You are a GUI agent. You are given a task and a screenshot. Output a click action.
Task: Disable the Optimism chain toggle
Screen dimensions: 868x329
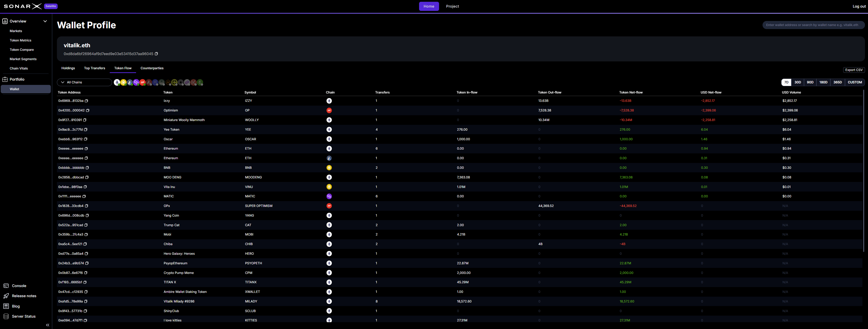[x=143, y=82]
